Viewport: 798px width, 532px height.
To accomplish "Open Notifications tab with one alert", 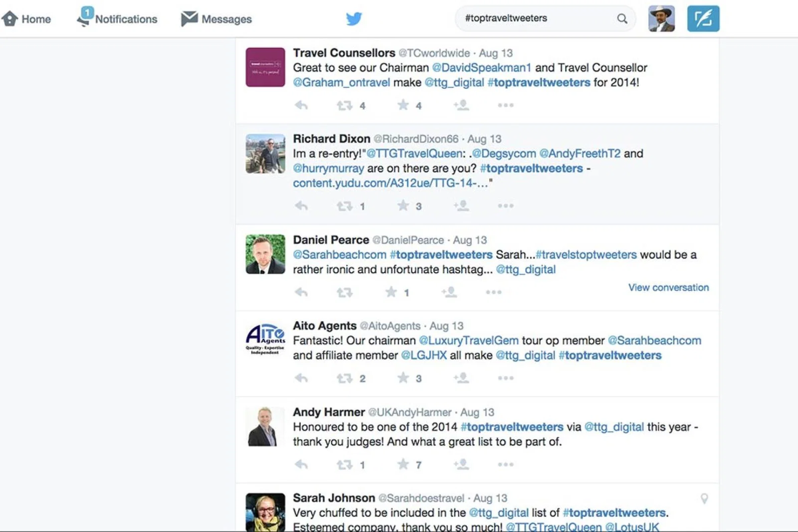I will [x=117, y=18].
